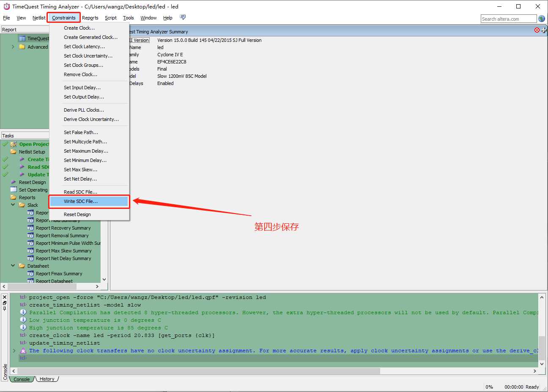Click the info icon beside Low junction temperature
Viewport: 548px width, 392px height.
(23, 320)
